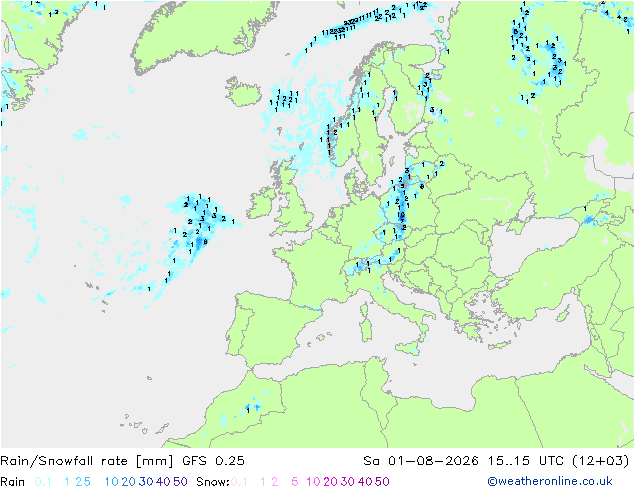Screen dimensions: 634x490
Task: Click the weatheronline.co.uk copyright link
Action: (x=550, y=482)
